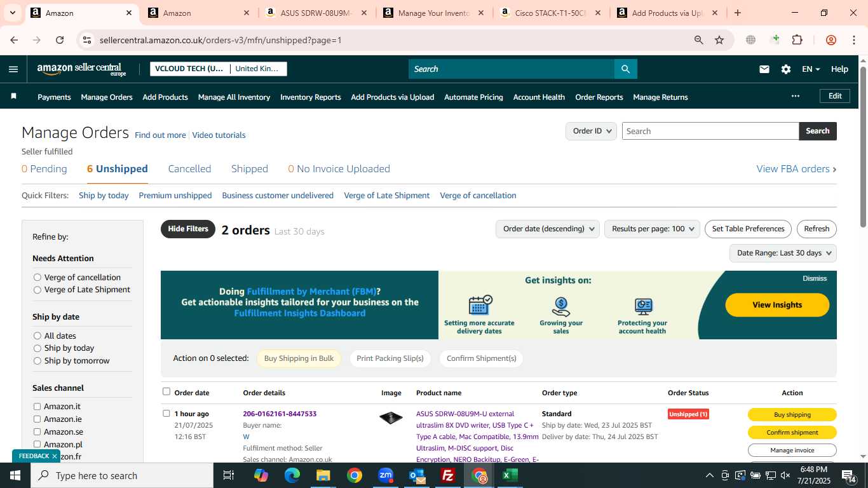
Task: Click the browser zoom magnifier icon
Action: tap(698, 40)
